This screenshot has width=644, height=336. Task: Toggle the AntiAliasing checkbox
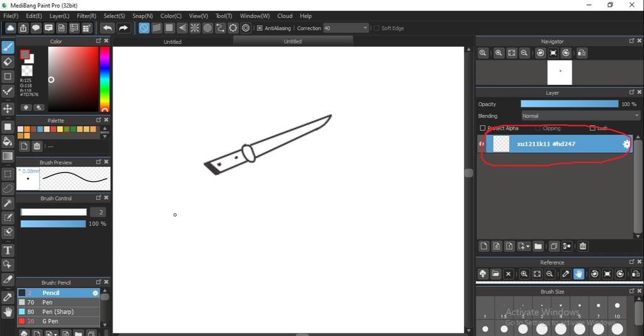260,28
